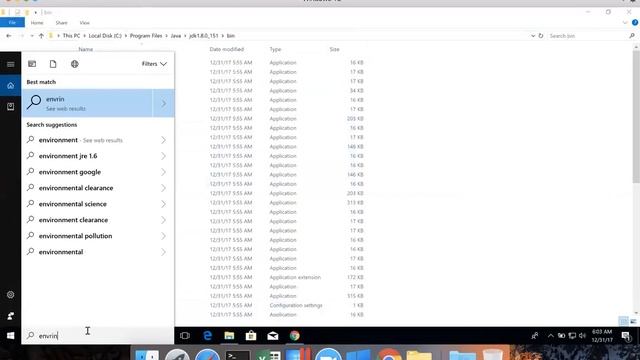The width and height of the screenshot is (640, 360).
Task: Click 'Local Disk (C:)' in breadcrumb
Action: tap(105, 36)
